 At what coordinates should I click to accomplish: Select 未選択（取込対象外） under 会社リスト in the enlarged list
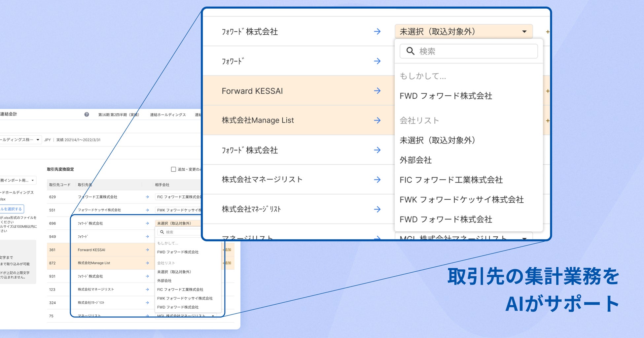438,140
